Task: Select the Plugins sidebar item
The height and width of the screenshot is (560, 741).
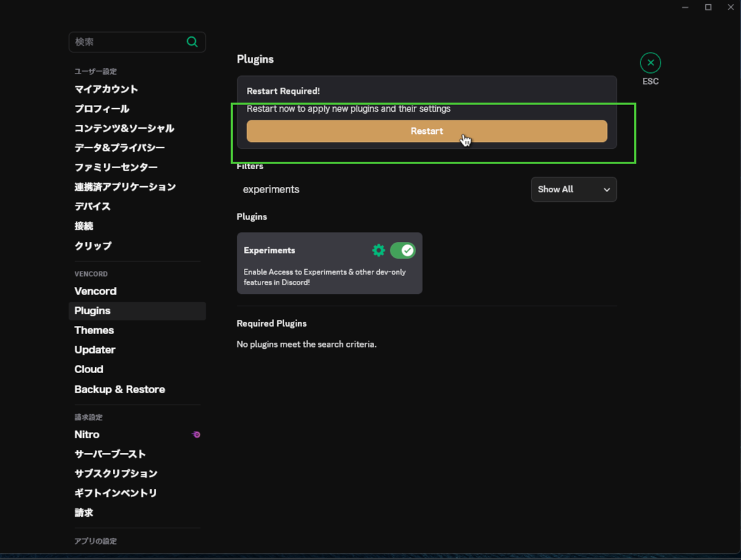Action: click(137, 311)
